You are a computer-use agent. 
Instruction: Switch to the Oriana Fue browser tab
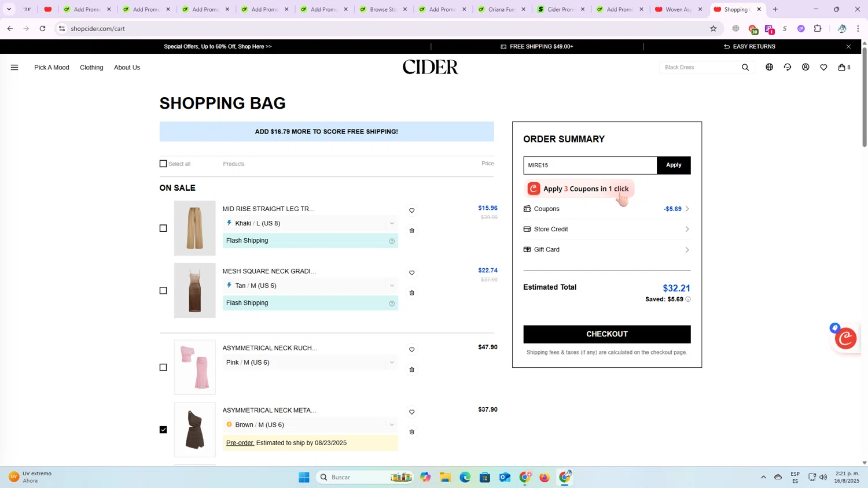tap(501, 9)
